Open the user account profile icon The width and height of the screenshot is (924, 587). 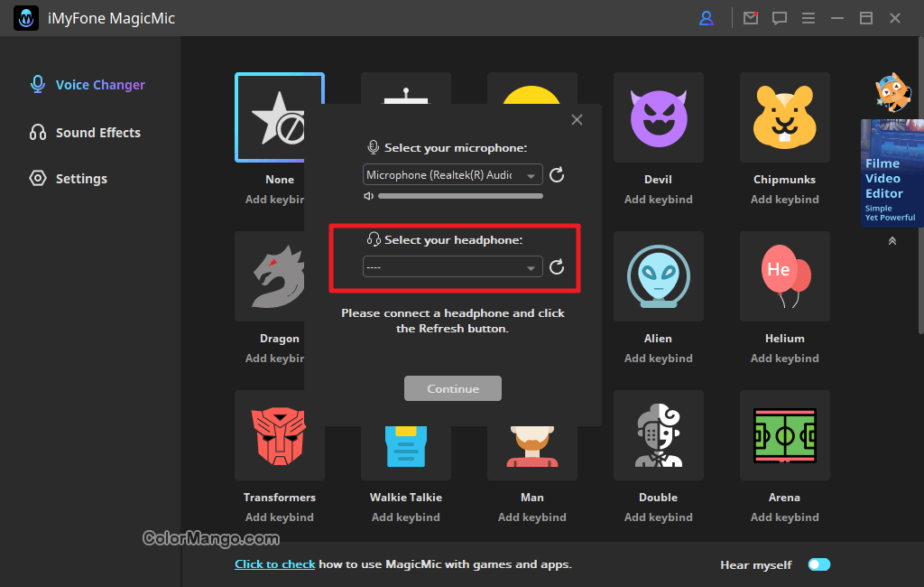coord(707,18)
